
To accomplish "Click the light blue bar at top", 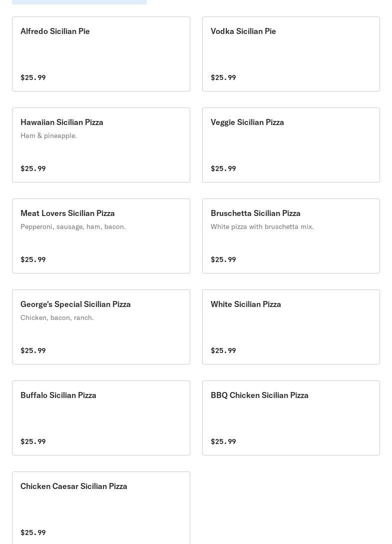I will (x=79, y=2).
